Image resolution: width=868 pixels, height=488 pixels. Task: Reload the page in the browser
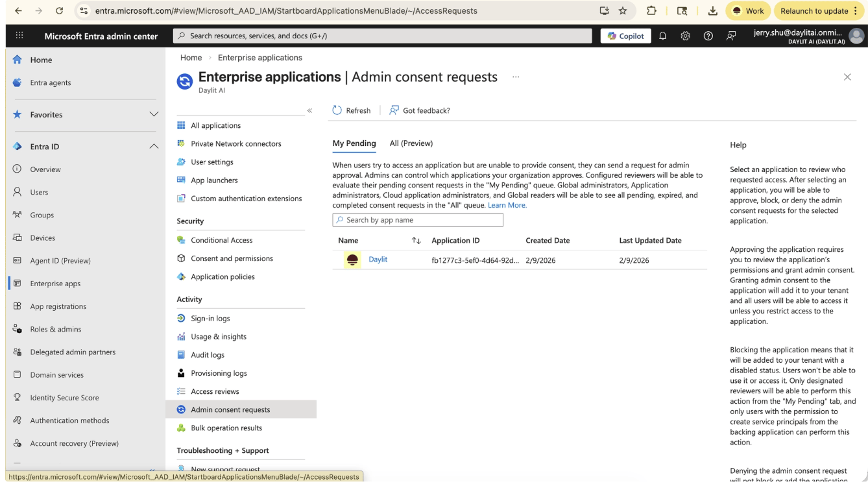click(60, 11)
